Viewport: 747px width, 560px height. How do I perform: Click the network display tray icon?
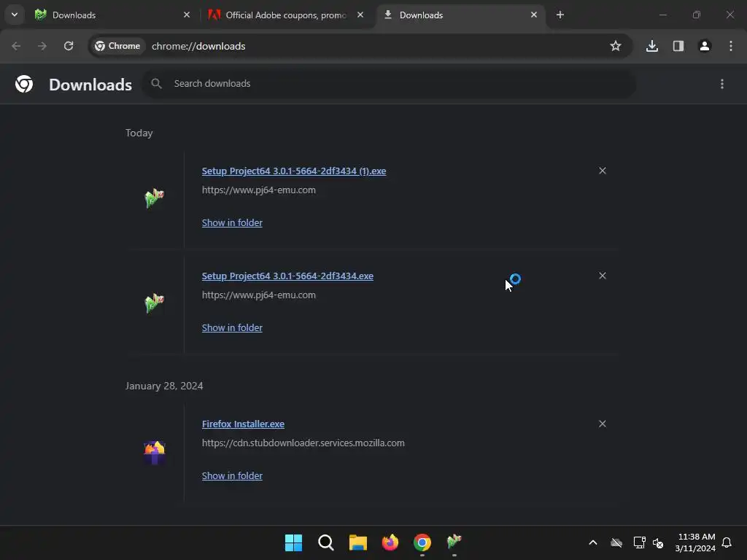coord(639,542)
